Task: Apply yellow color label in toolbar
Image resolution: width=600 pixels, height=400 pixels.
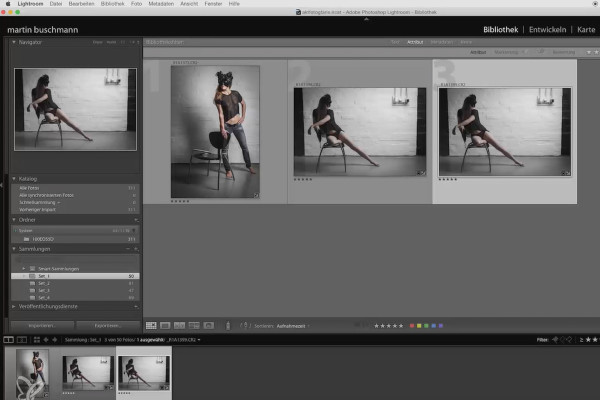Action: (419, 326)
